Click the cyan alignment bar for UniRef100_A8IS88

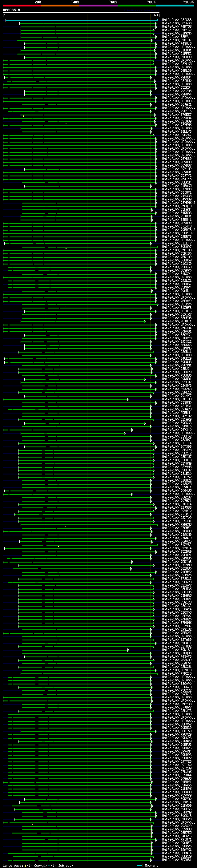pos(82,20)
